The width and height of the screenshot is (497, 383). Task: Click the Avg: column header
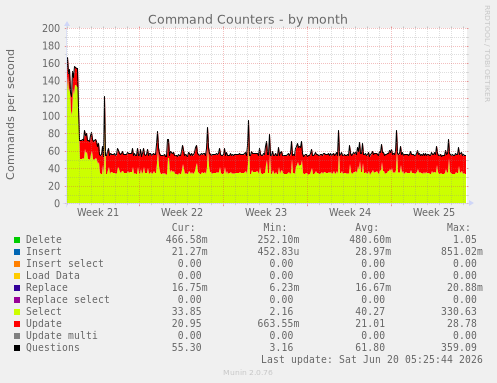click(367, 227)
